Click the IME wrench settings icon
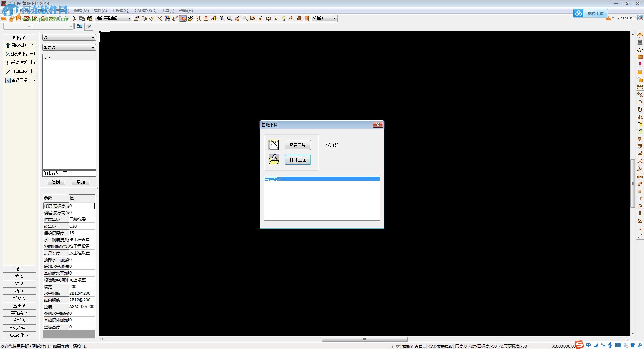Viewport: 644px width, 349px height. coord(640,345)
